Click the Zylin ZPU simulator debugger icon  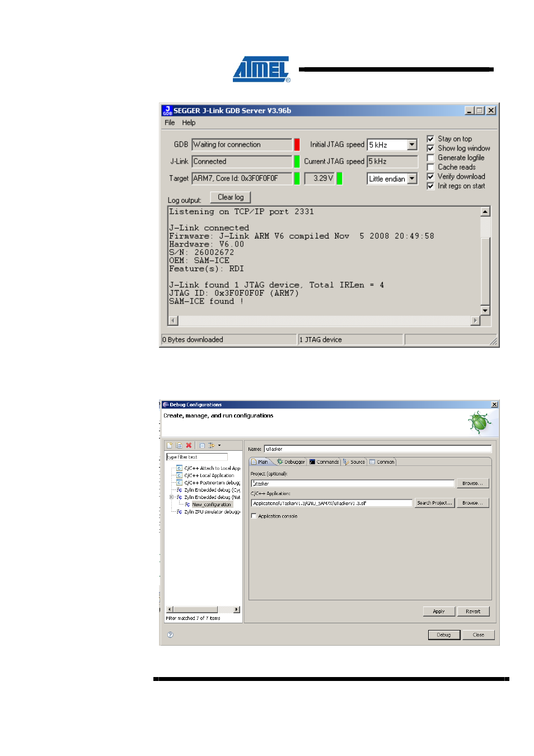179,512
